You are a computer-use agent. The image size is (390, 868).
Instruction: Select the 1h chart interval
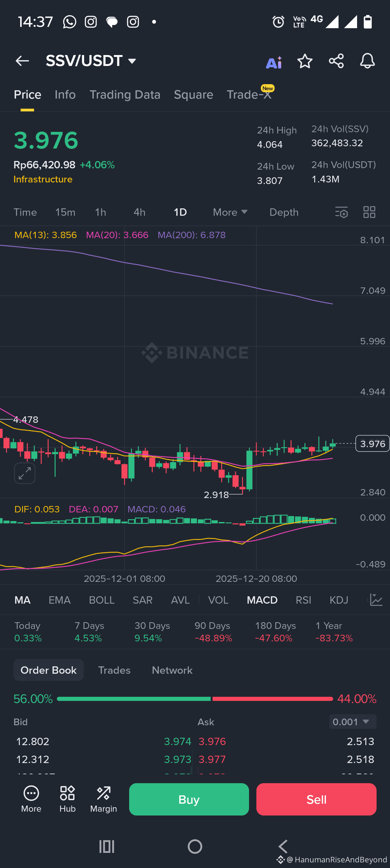pyautogui.click(x=101, y=212)
